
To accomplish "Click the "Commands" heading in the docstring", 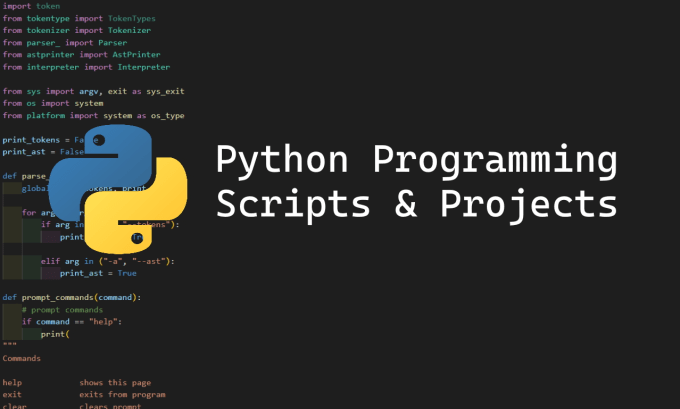I will (x=22, y=358).
